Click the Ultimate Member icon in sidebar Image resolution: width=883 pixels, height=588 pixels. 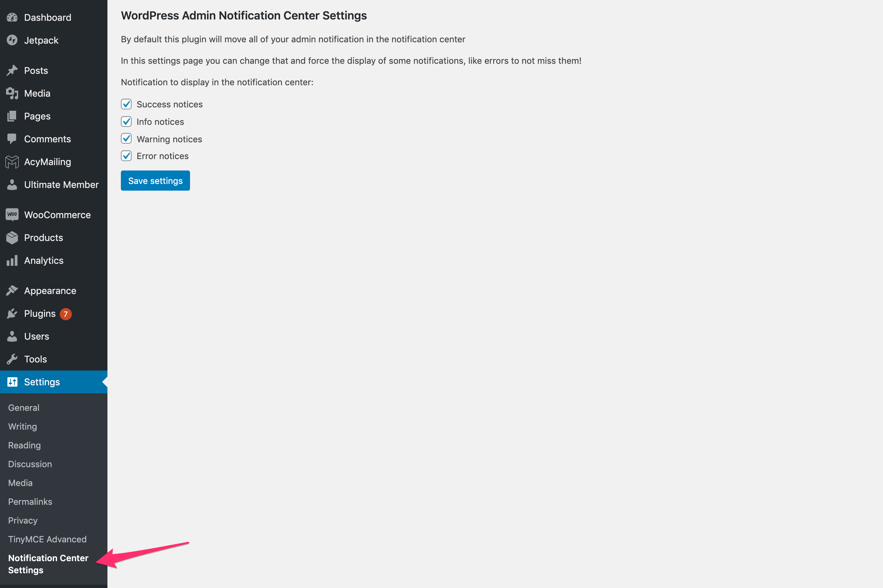(12, 184)
